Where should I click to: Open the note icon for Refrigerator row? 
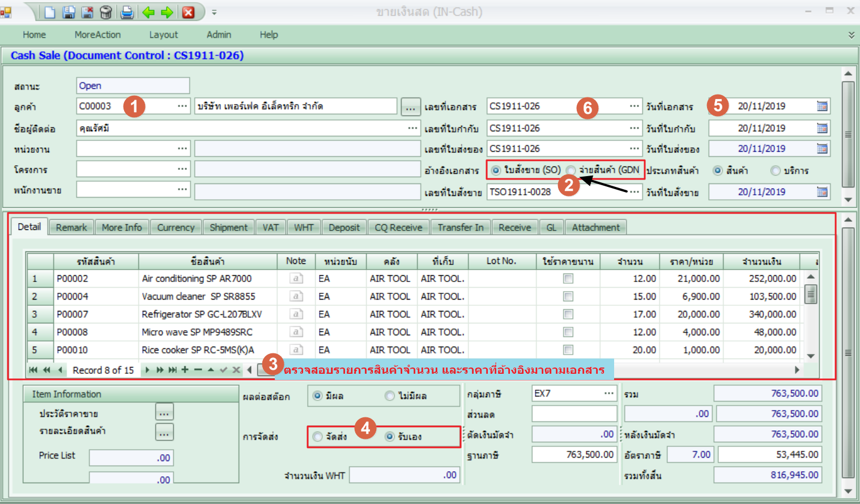296,314
